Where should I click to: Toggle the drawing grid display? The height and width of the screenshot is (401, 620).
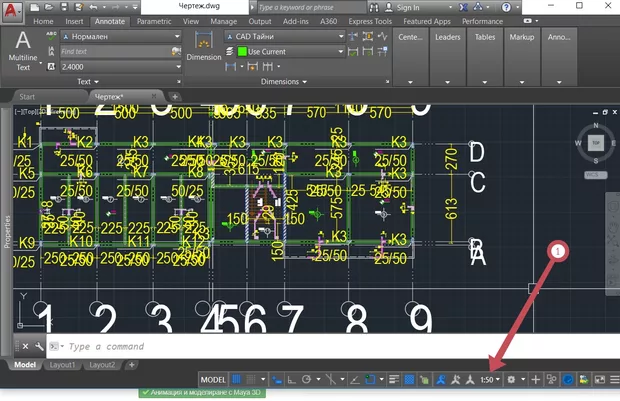tap(237, 380)
